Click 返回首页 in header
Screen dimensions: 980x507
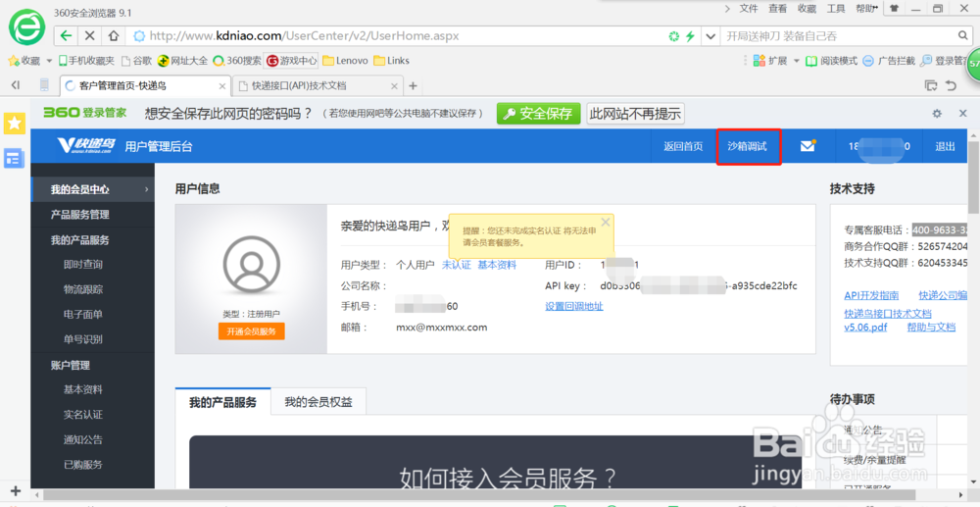click(682, 147)
